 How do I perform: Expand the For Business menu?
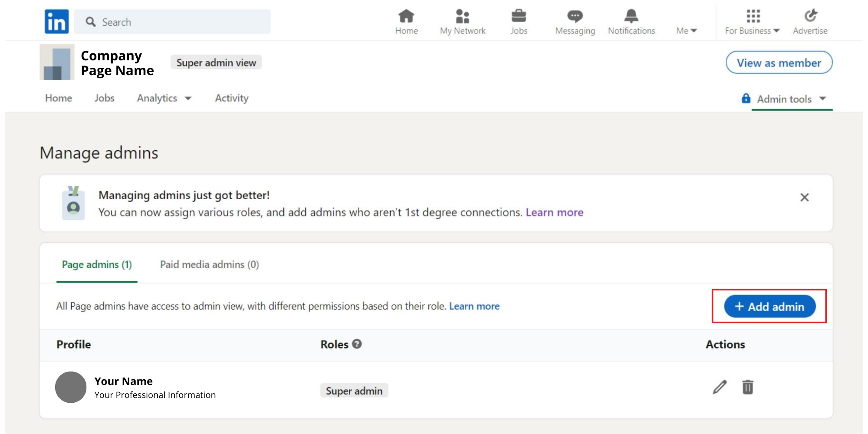[x=752, y=30]
